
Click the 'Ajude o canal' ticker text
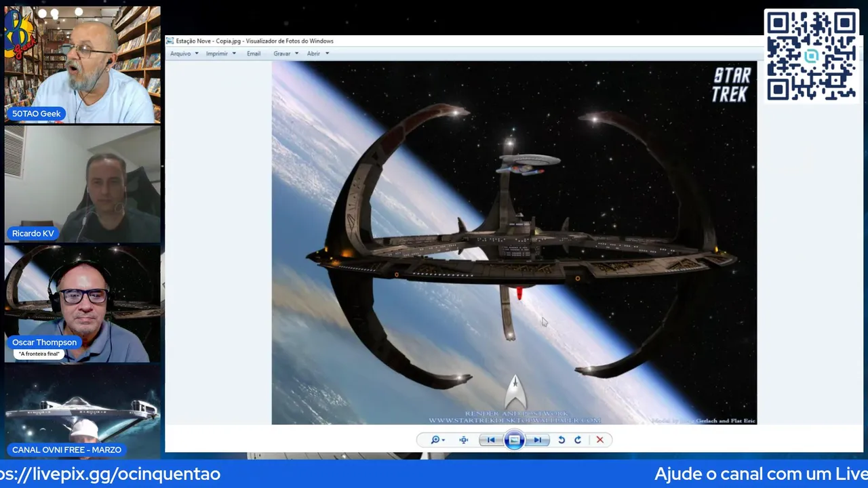pyautogui.click(x=761, y=474)
